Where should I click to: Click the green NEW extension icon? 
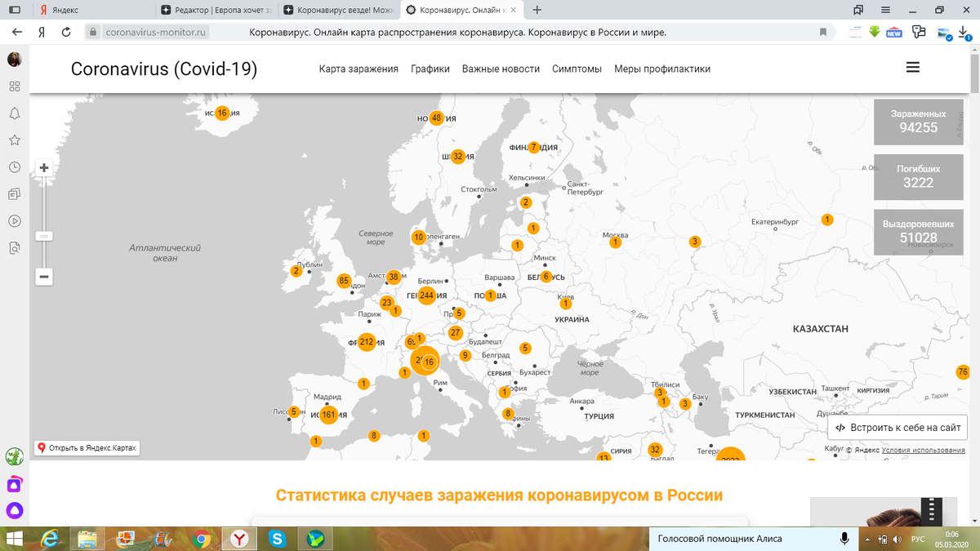pos(893,31)
